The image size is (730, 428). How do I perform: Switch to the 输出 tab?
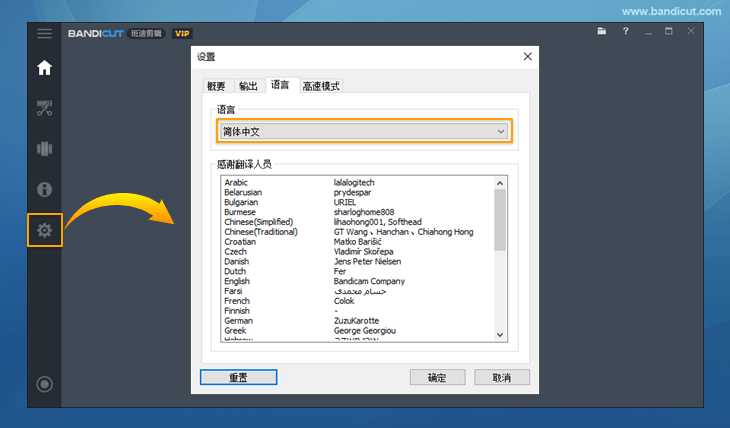click(x=248, y=86)
